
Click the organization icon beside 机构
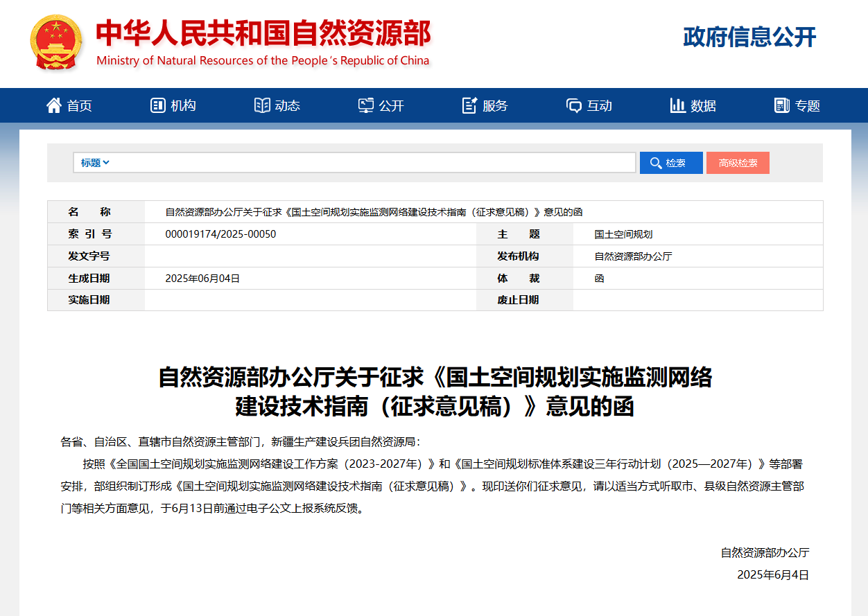tap(158, 105)
